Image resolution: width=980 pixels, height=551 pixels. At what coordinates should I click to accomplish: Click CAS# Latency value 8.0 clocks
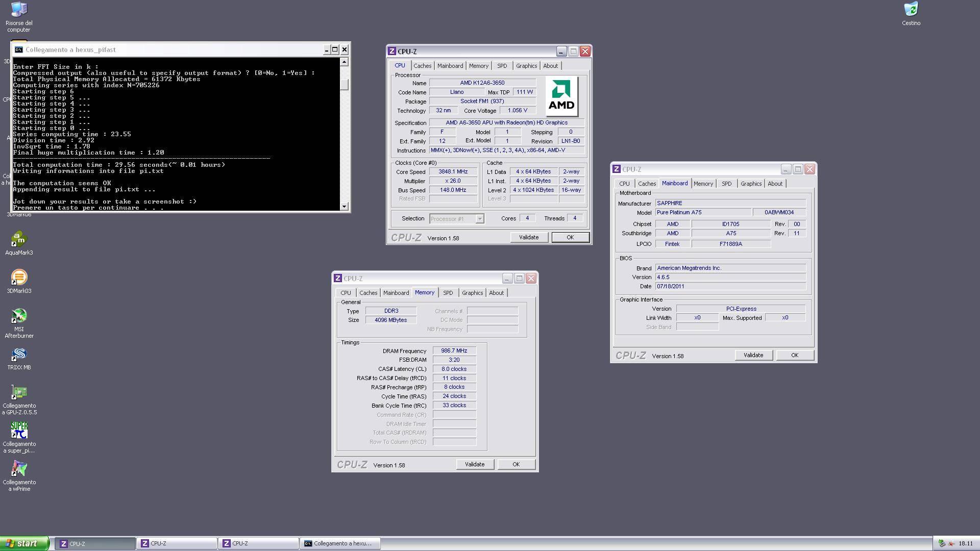(x=454, y=369)
